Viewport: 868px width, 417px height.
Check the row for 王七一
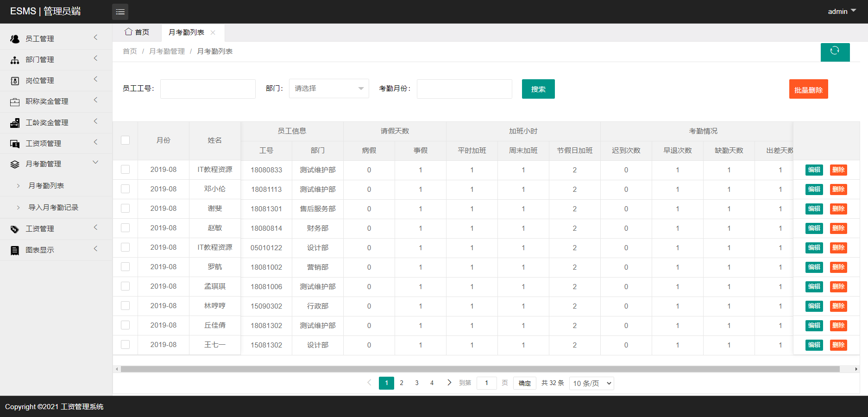pyautogui.click(x=125, y=345)
